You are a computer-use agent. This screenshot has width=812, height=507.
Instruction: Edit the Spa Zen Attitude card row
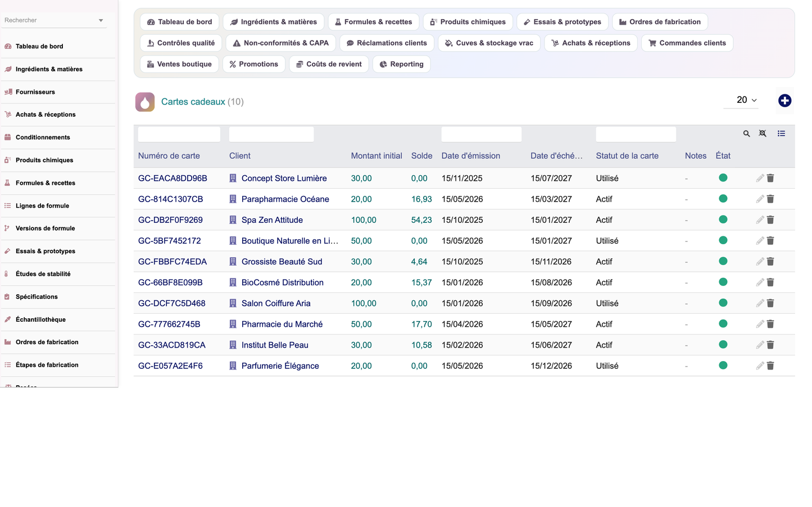coord(760,220)
